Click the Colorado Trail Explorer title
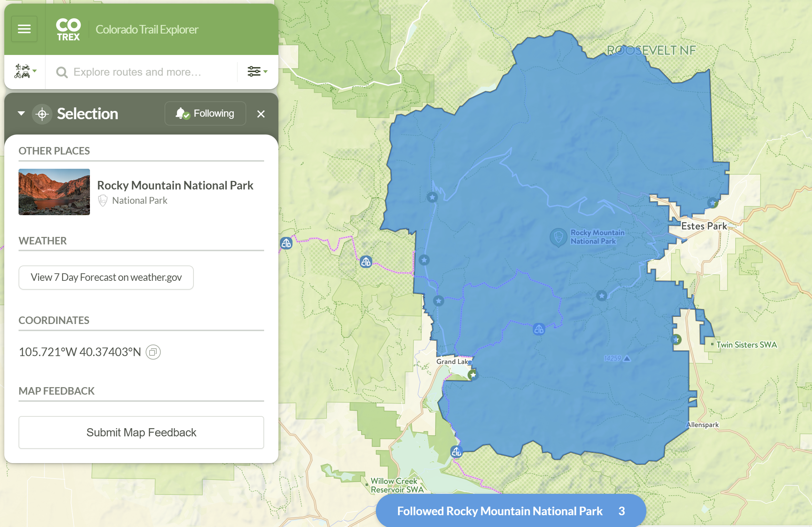This screenshot has width=812, height=527. tap(147, 30)
